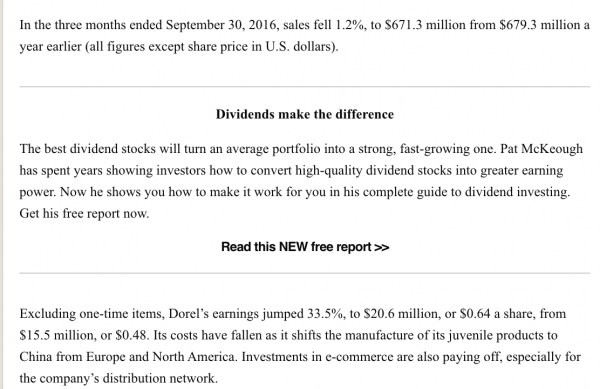This screenshot has height=389, width=600.
Task: Click the horizontal divider below the report link
Action: (305, 273)
